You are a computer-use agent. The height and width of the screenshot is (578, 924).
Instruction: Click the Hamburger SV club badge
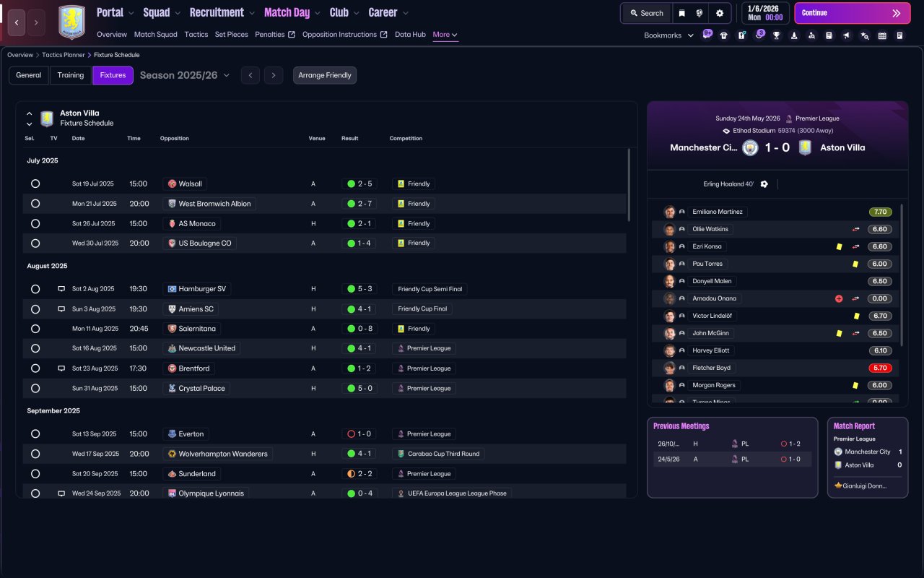(x=172, y=289)
